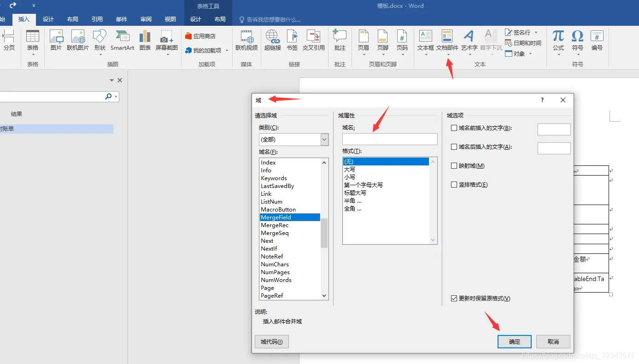The width and height of the screenshot is (639, 364).
Task: Select NumPages in field names list
Action: (290, 272)
